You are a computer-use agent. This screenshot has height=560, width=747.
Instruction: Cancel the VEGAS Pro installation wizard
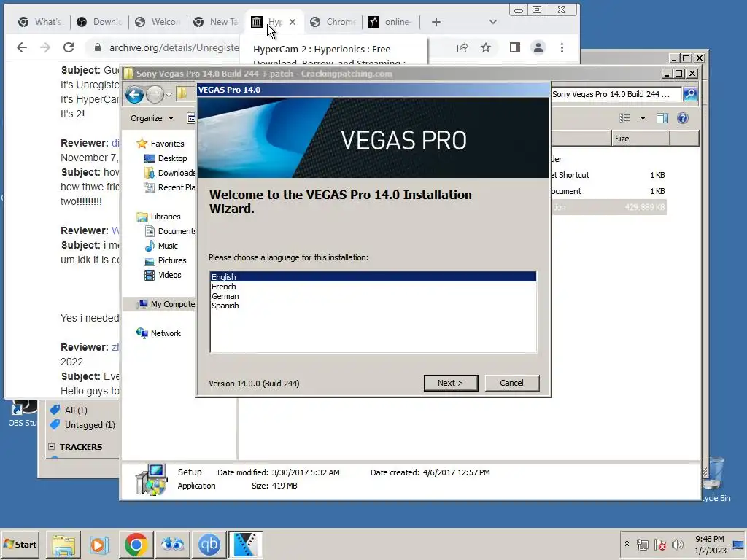click(x=511, y=383)
